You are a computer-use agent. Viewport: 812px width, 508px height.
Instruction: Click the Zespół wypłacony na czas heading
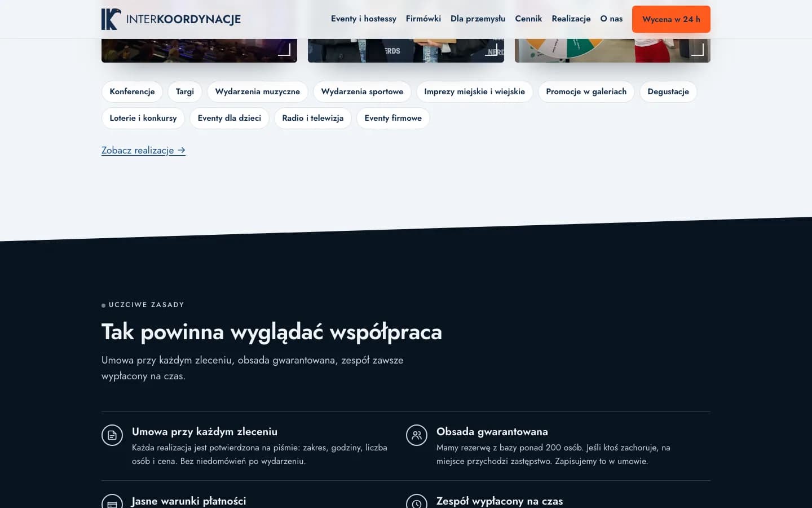click(500, 501)
